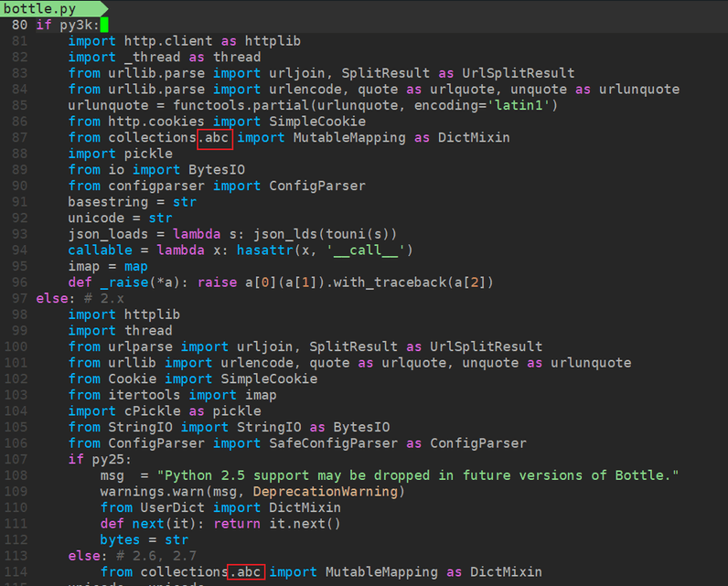Click 'urlencode' on line 101

256,362
